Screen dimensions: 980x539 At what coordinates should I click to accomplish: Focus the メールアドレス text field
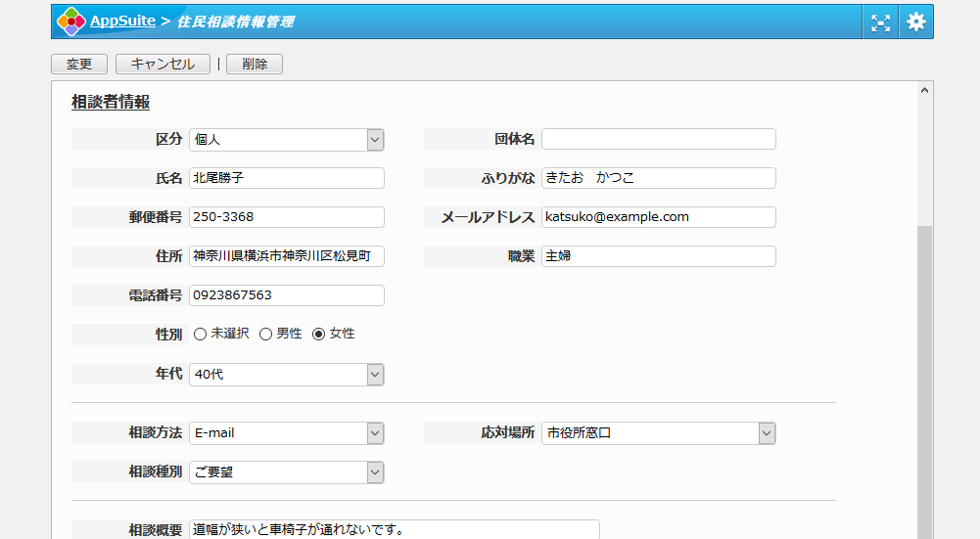click(x=658, y=217)
